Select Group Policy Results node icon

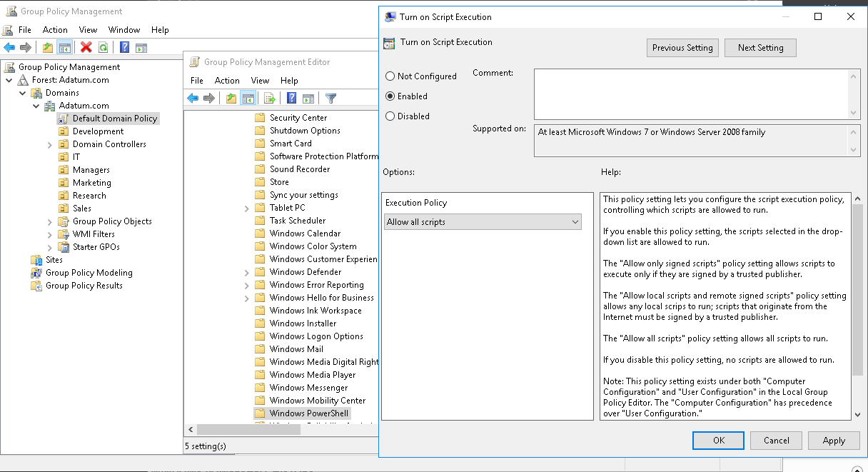coord(36,286)
